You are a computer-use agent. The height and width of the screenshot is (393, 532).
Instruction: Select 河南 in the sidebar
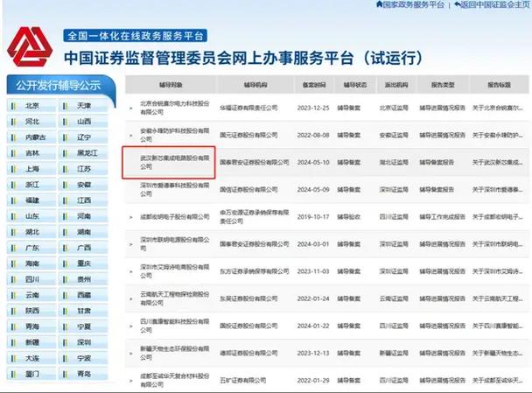click(x=83, y=216)
